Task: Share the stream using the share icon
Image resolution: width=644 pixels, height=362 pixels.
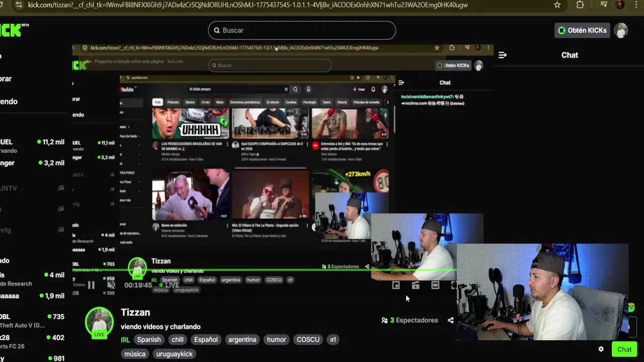Action: 450,320
